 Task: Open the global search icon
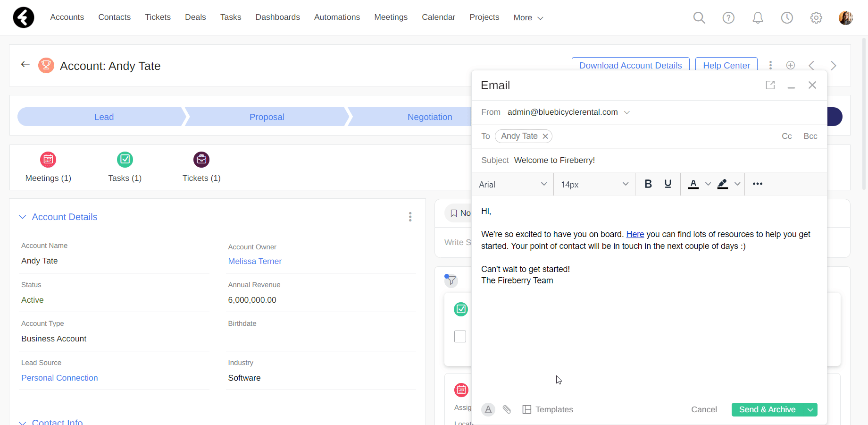pos(699,17)
